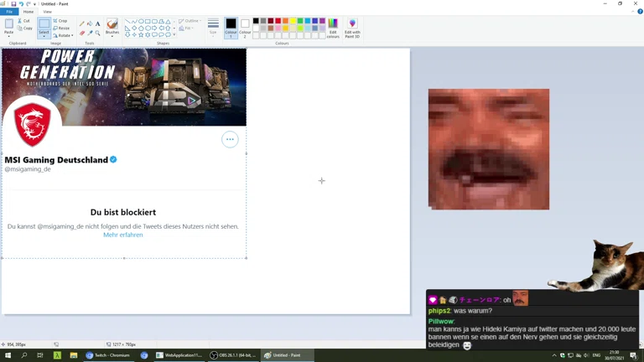Open the notification center icon
This screenshot has height=362, width=644.
tap(634, 355)
